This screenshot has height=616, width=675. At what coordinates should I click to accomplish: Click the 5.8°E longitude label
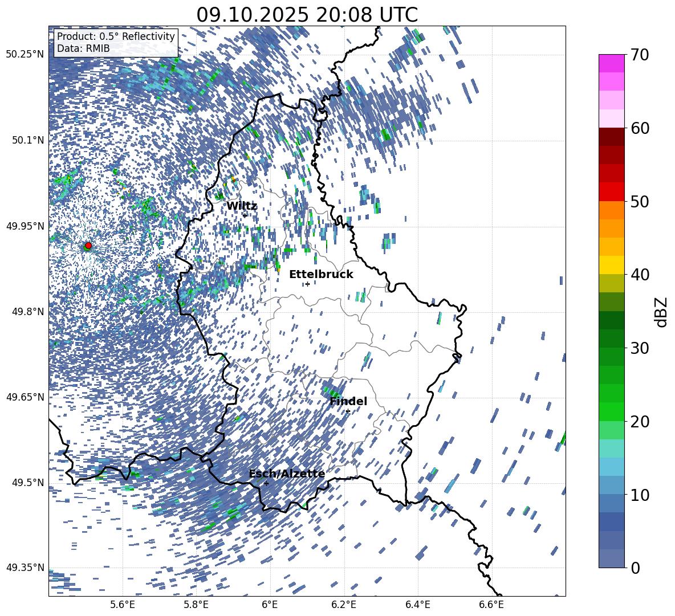coord(196,605)
